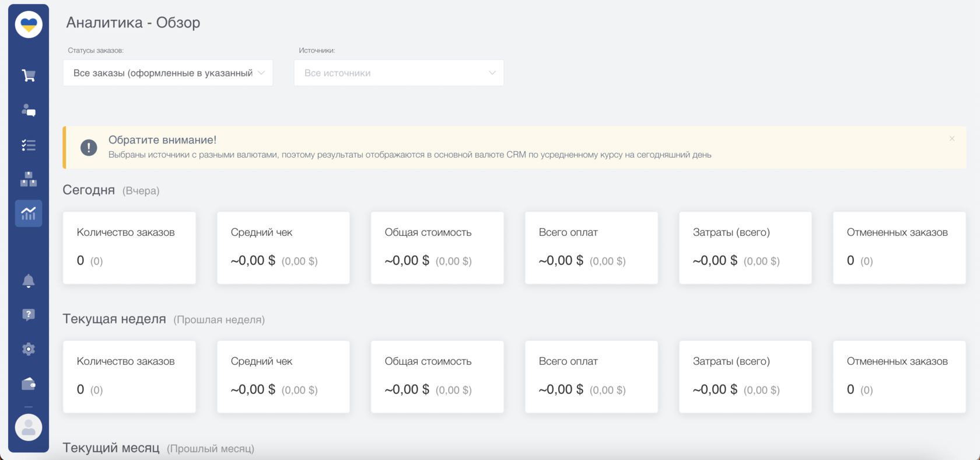
Task: Select Всего оплат card under Текущая неделя
Action: (591, 377)
